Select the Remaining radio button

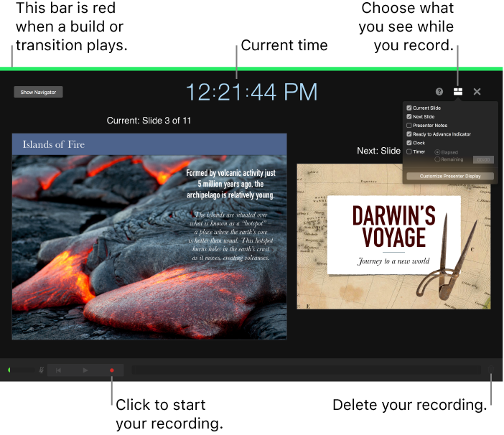[437, 159]
